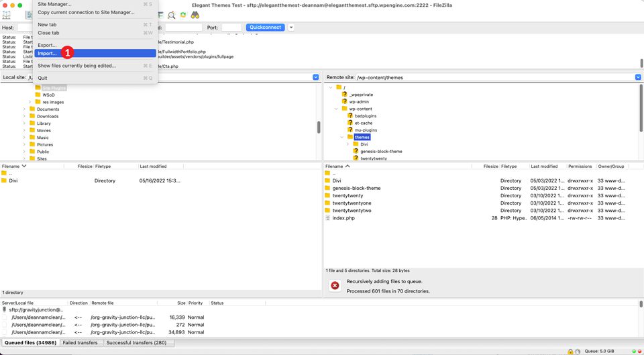Click the green activity LED indicator
Screen dimensions: 644x355
pyautogui.click(x=634, y=351)
